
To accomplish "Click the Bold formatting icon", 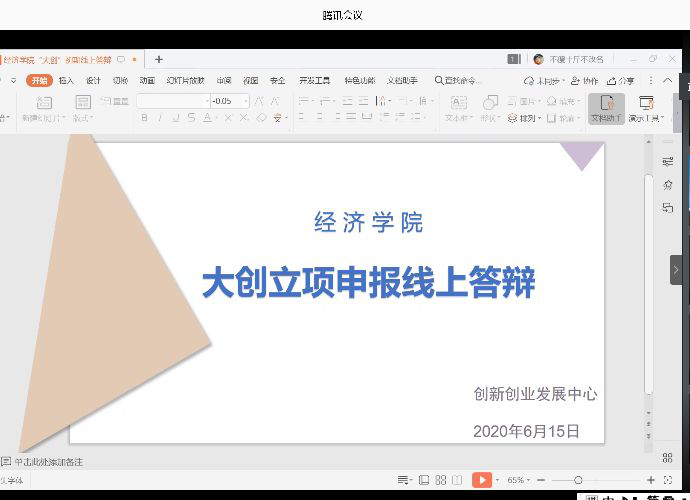I will (144, 118).
